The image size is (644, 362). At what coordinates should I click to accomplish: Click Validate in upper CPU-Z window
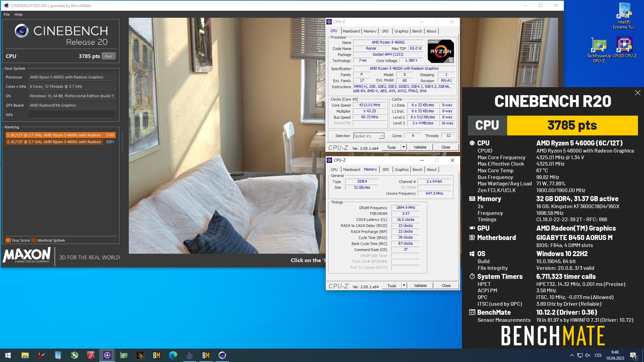pyautogui.click(x=420, y=147)
